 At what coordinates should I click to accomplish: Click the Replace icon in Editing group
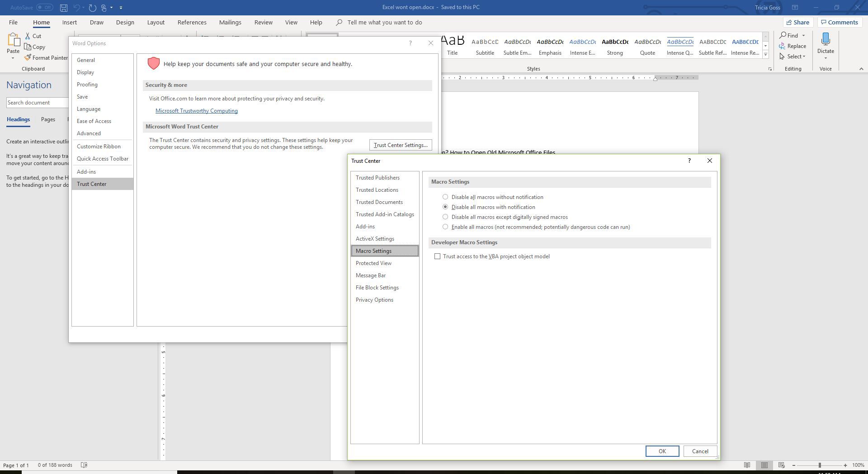[782, 46]
